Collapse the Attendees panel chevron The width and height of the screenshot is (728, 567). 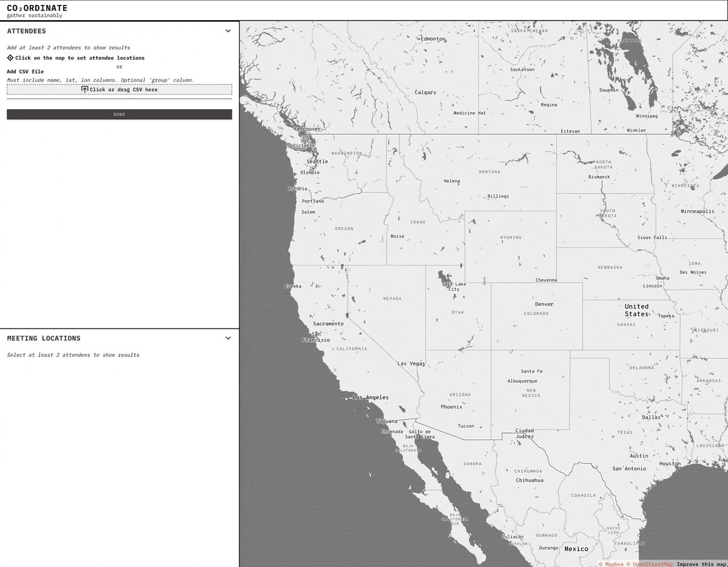[x=228, y=31]
